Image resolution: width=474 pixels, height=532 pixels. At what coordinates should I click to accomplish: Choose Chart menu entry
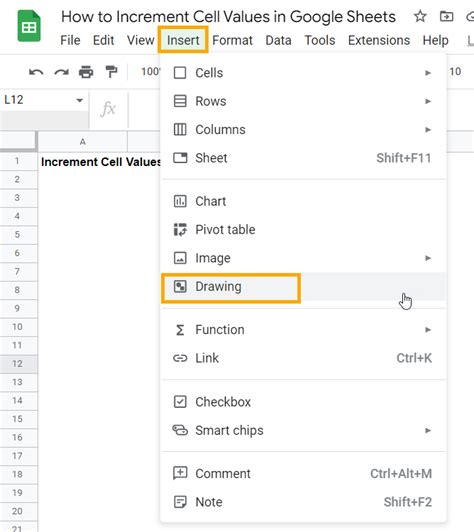click(303, 201)
